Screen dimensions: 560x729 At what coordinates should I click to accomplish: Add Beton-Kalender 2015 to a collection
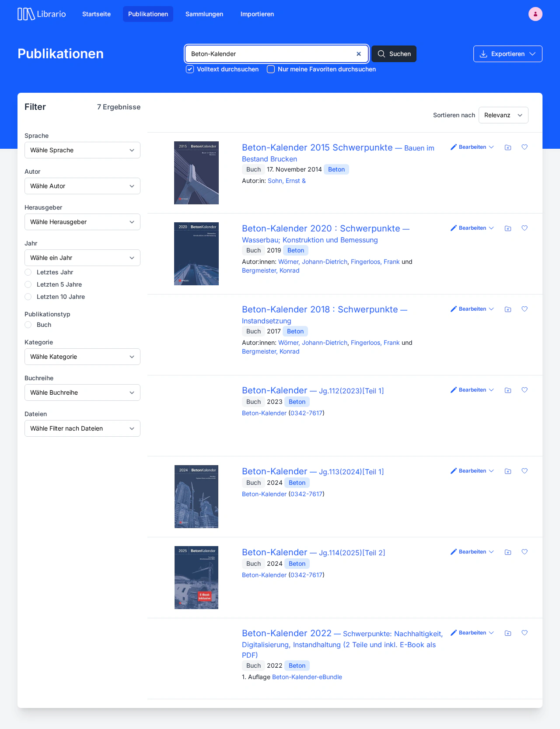[508, 147]
